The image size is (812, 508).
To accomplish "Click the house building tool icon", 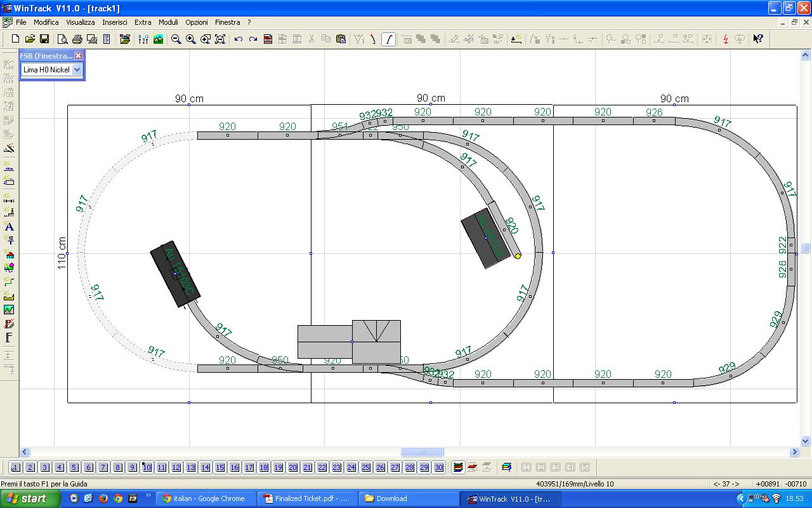I will (x=9, y=254).
